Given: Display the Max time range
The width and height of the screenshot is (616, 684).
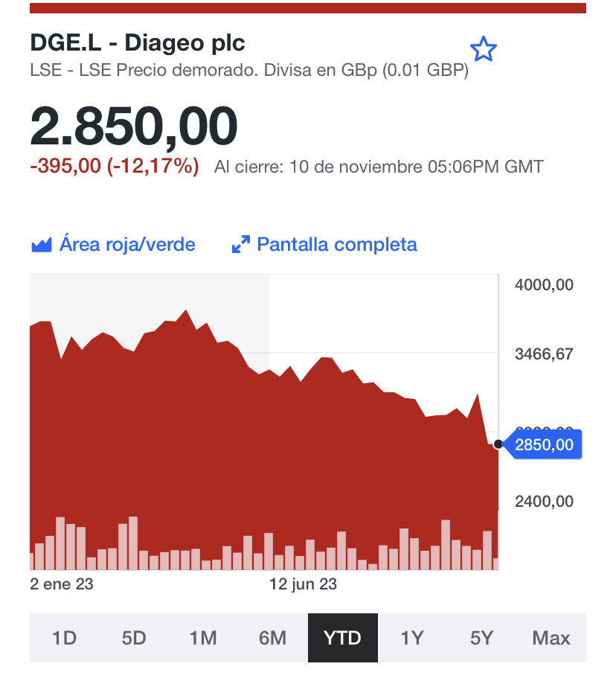Looking at the screenshot, I should pyautogui.click(x=551, y=638).
